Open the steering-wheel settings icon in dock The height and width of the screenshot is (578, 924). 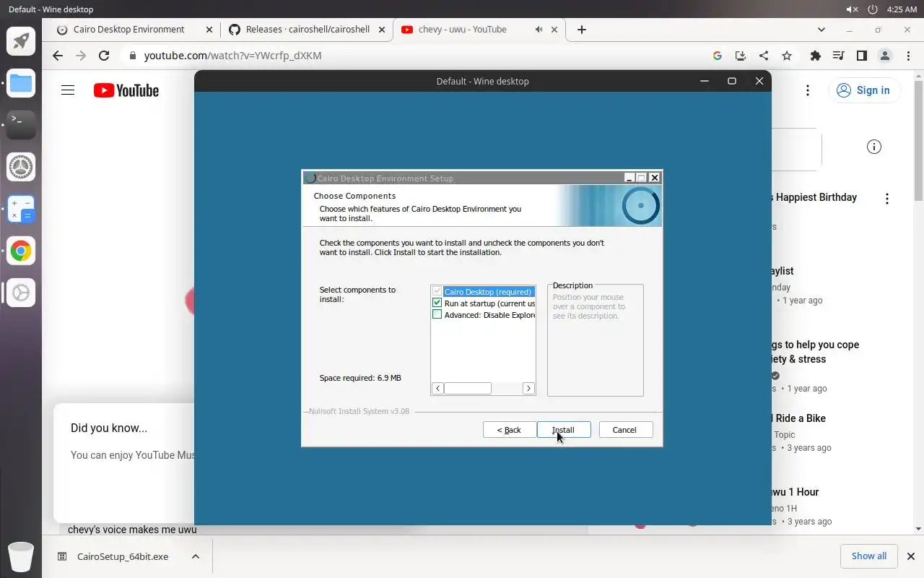pos(21,167)
